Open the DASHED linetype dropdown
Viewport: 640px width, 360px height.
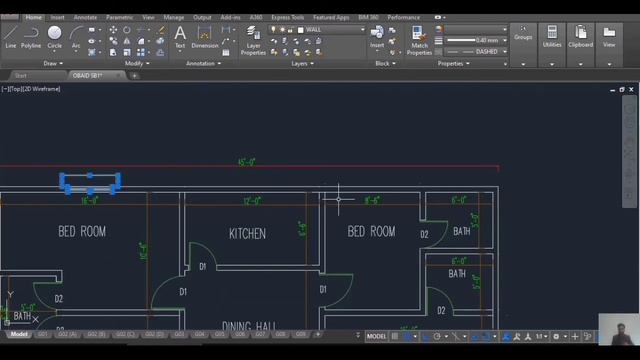(x=505, y=52)
